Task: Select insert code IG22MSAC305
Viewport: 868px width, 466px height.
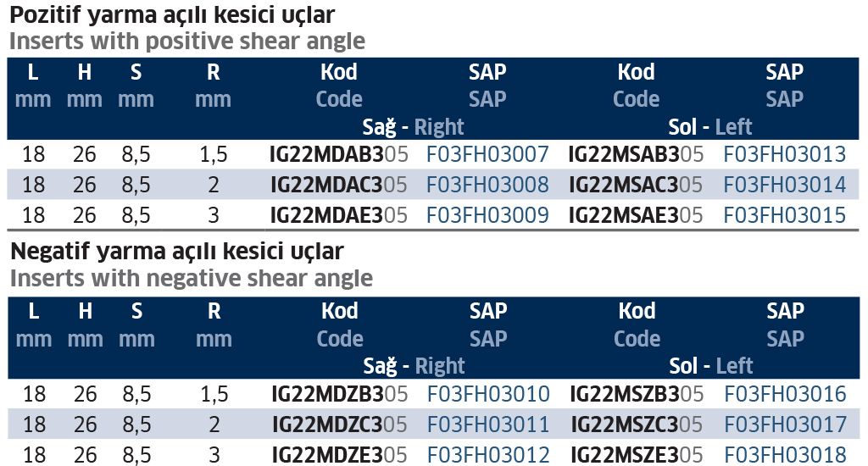Action: click(x=636, y=185)
